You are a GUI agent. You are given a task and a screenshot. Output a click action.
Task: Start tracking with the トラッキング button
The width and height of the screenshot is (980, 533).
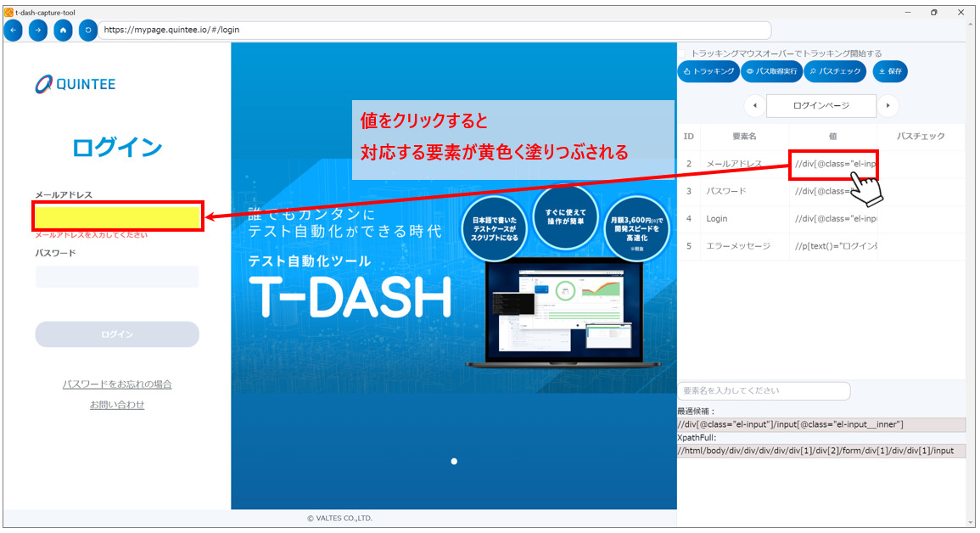click(708, 72)
